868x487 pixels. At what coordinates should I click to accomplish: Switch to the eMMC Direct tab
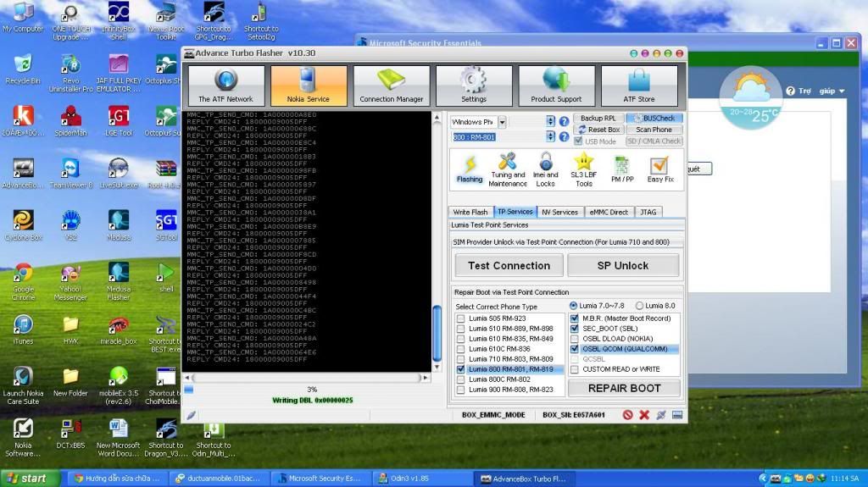point(609,212)
